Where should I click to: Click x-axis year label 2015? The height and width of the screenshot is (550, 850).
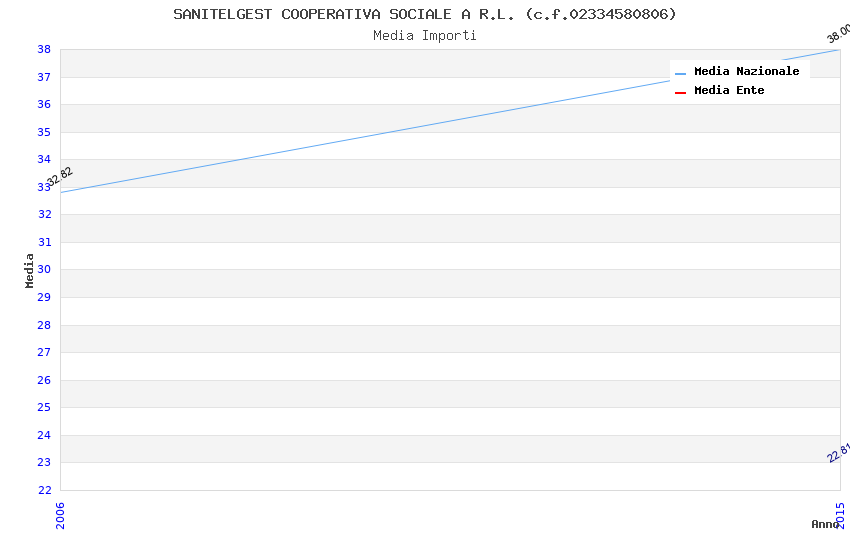tap(841, 515)
